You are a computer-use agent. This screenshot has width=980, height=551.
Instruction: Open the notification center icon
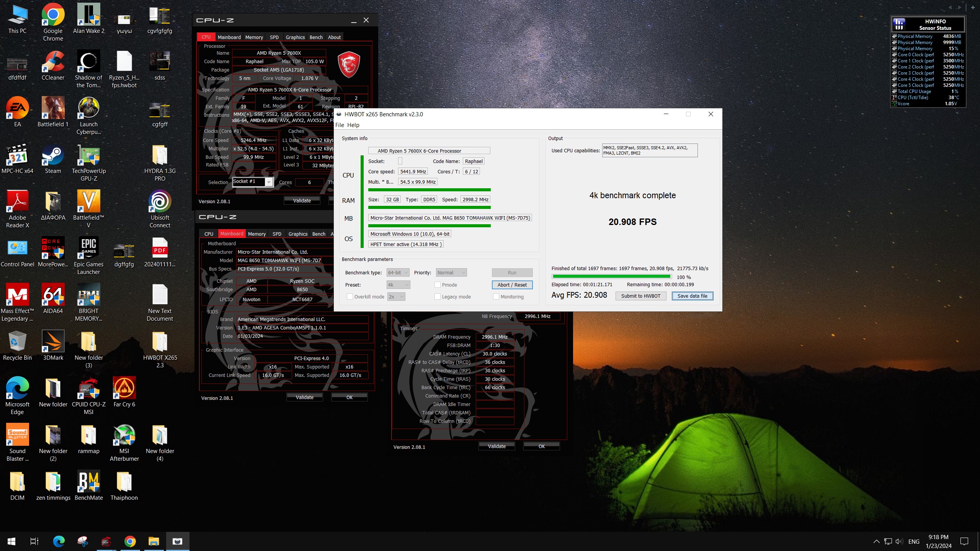[x=964, y=541]
